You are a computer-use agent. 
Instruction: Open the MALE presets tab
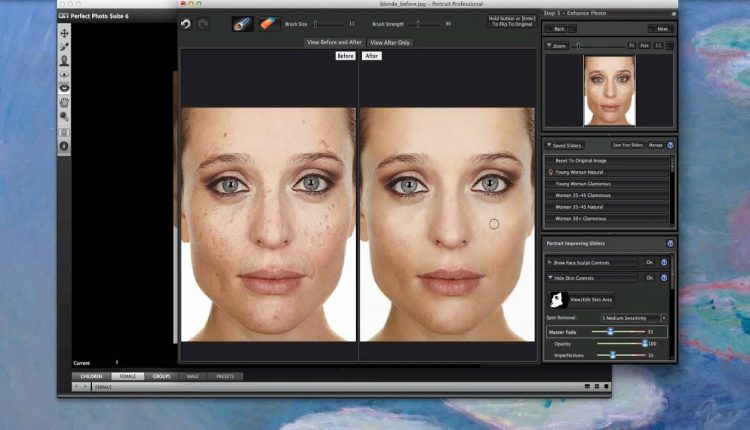click(193, 376)
